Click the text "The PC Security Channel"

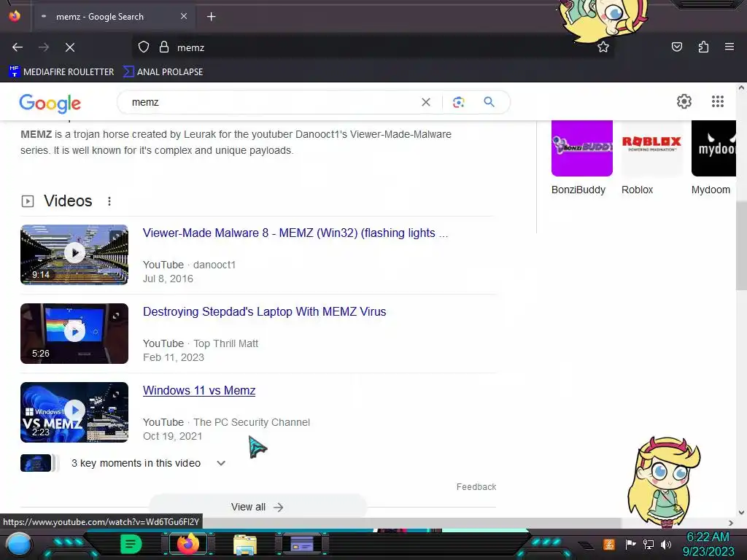(x=252, y=422)
